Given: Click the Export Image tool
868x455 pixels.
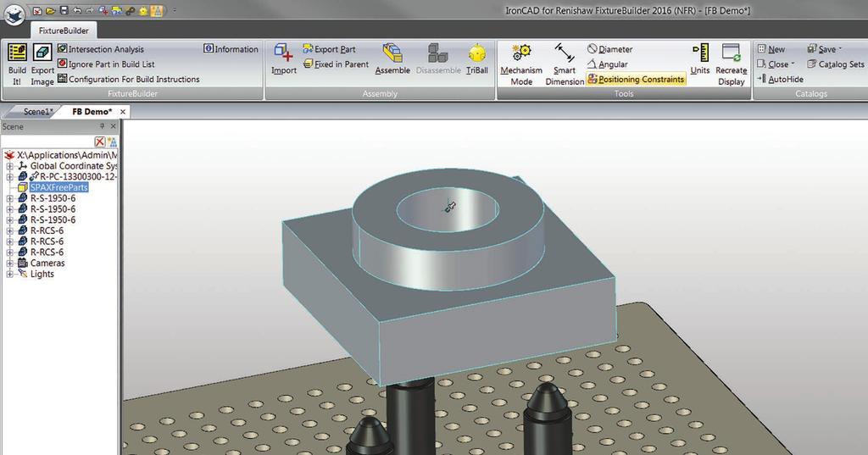Looking at the screenshot, I should [42, 64].
